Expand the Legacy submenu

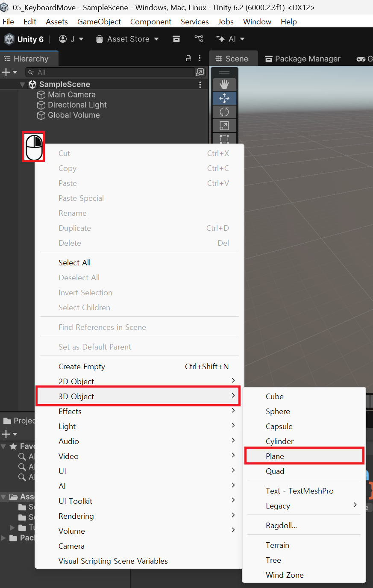click(304, 506)
